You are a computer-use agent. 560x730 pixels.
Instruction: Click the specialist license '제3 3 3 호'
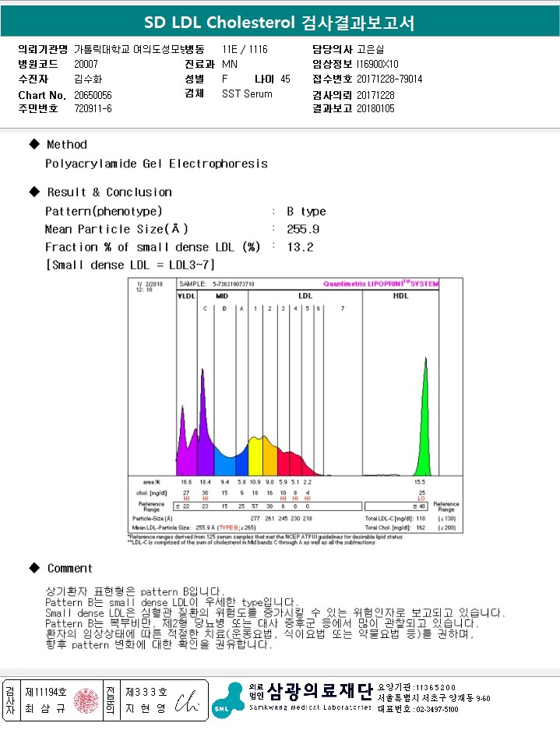coord(146,693)
